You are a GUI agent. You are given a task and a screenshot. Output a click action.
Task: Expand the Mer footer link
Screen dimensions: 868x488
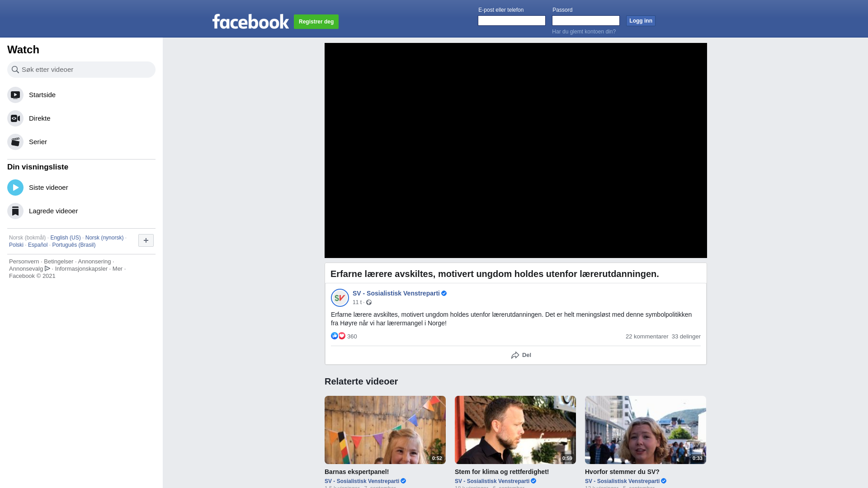pyautogui.click(x=118, y=269)
